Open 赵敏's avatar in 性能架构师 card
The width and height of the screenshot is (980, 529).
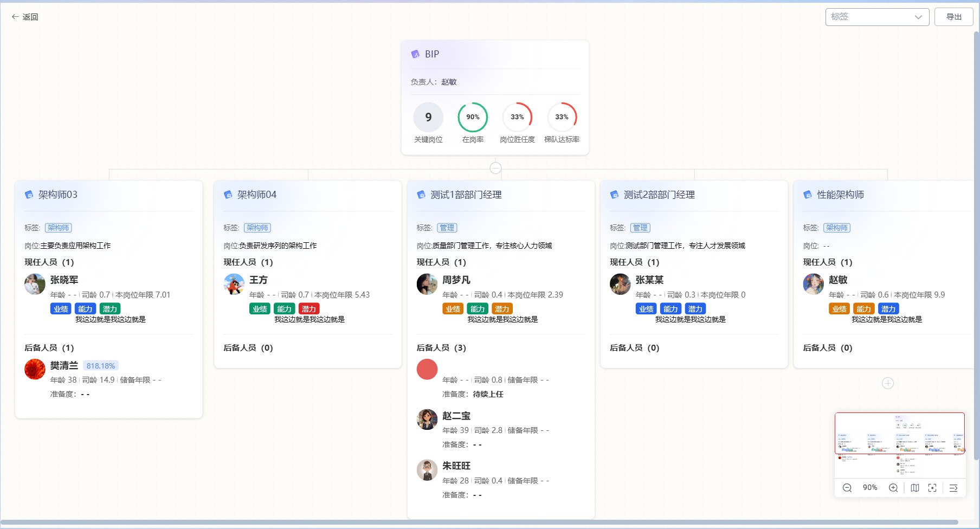(x=814, y=284)
